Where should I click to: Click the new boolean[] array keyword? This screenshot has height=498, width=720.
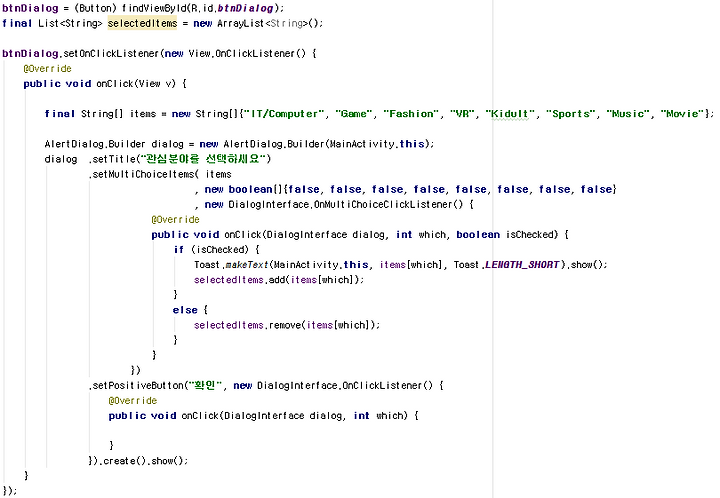(243, 189)
